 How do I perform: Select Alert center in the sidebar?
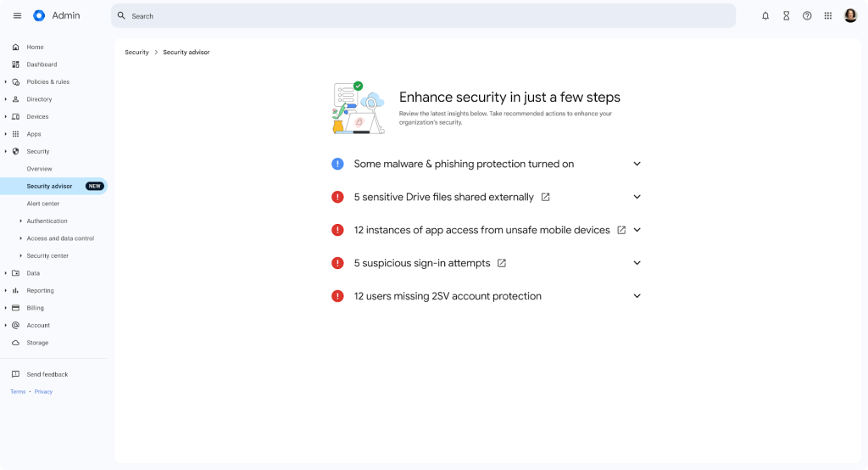pyautogui.click(x=43, y=204)
